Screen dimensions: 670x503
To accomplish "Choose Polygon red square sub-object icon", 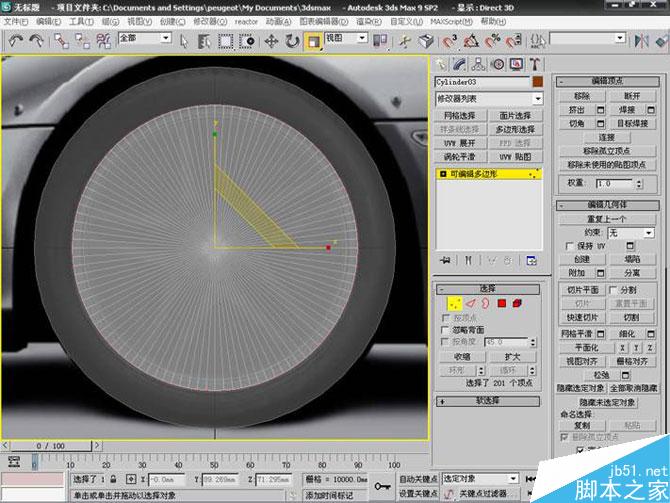I will click(x=502, y=303).
